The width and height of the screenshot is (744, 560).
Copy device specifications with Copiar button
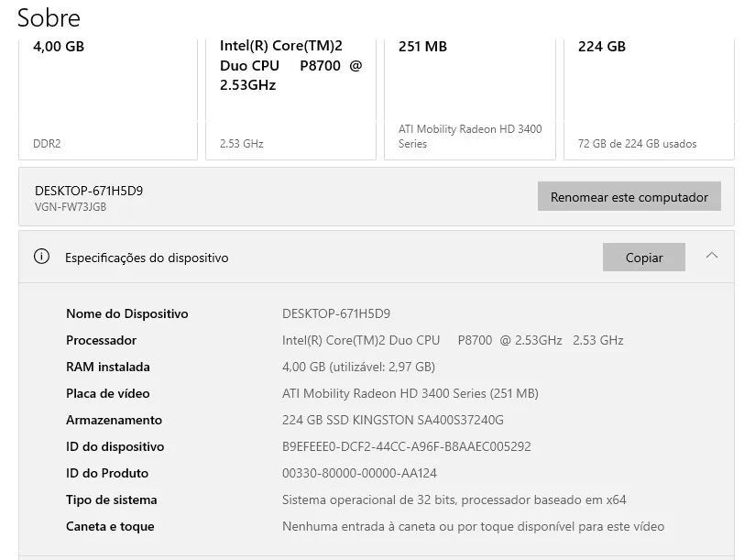[643, 258]
